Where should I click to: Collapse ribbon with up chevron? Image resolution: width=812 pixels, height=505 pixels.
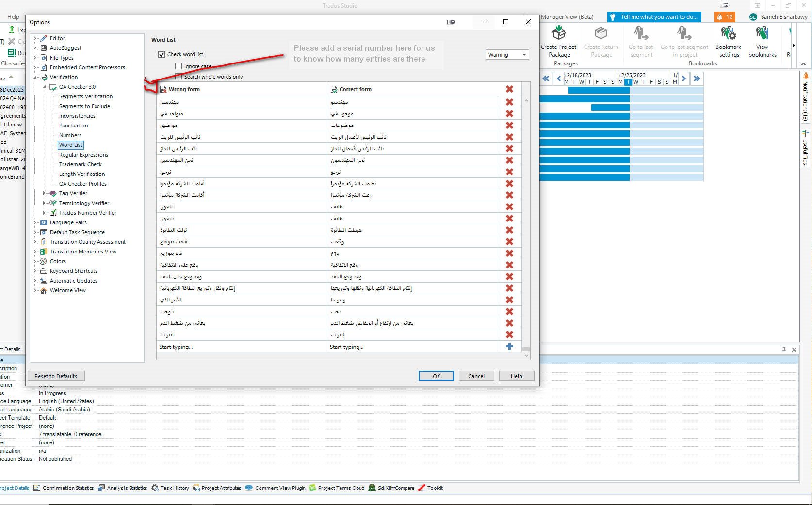[x=803, y=64]
